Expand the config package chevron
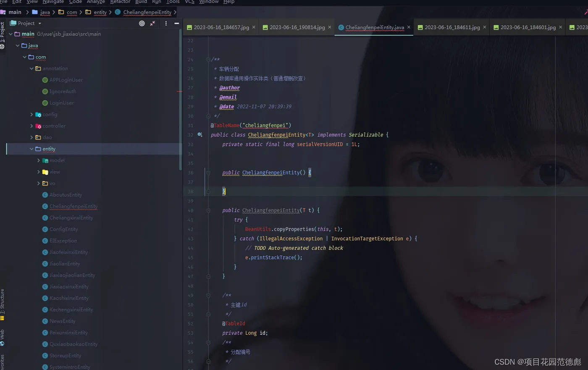This screenshot has width=588, height=370. point(31,114)
